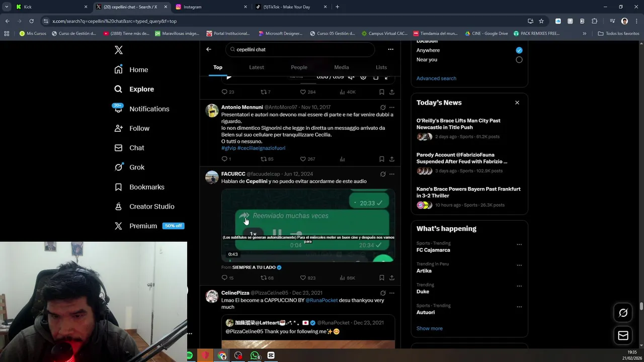Select Near you location radio button

point(519,60)
